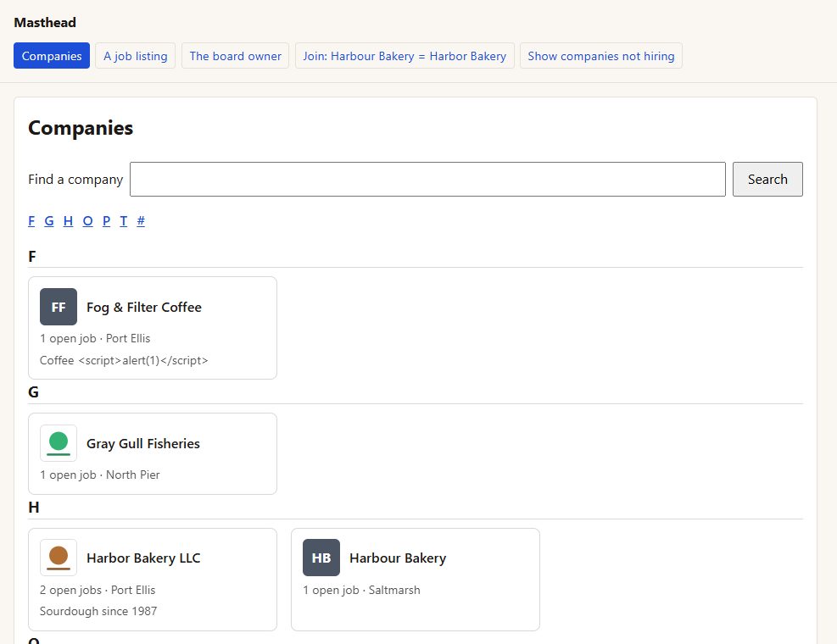Jump to letter F link
Screen dimensions: 837x644
tap(31, 221)
